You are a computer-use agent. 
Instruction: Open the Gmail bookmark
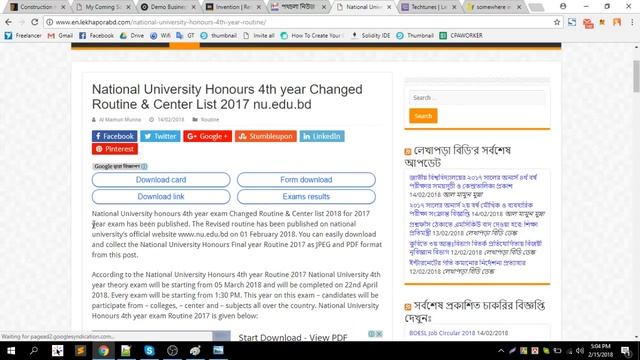pyautogui.click(x=60, y=36)
